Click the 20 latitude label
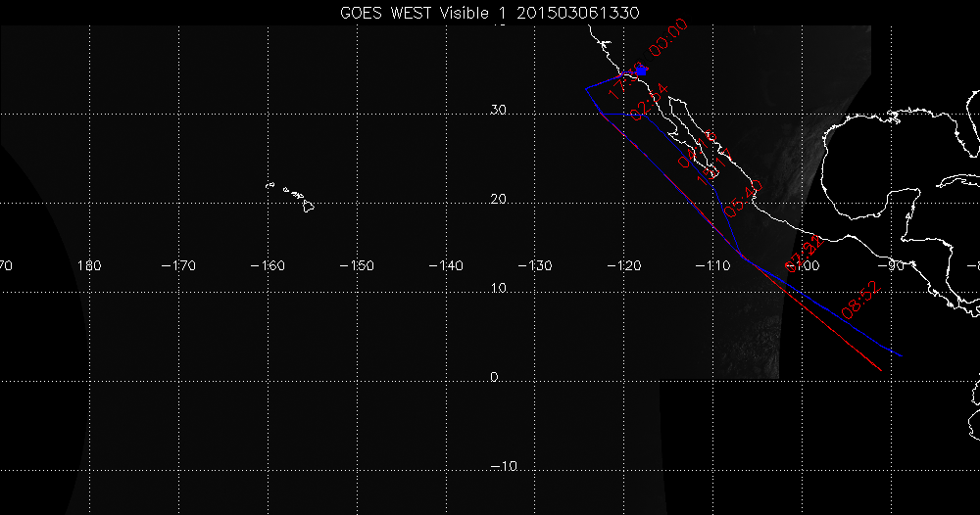Image resolution: width=980 pixels, height=515 pixels. pyautogui.click(x=499, y=199)
